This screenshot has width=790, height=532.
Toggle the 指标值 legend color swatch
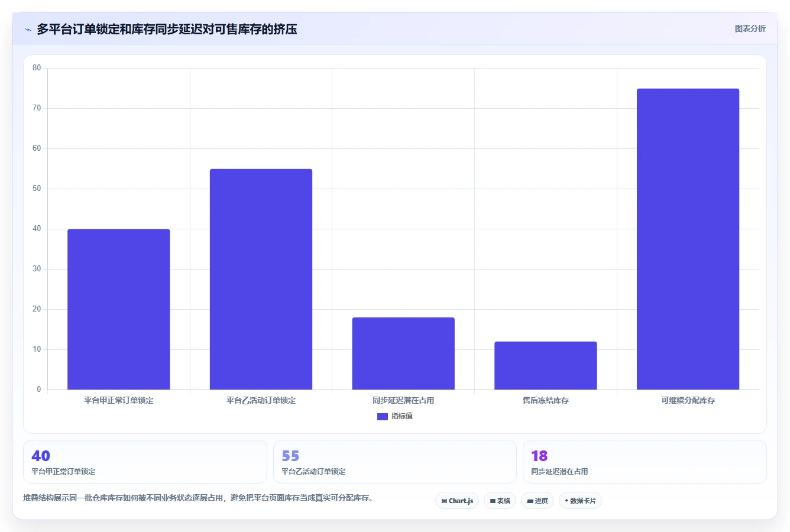[382, 416]
